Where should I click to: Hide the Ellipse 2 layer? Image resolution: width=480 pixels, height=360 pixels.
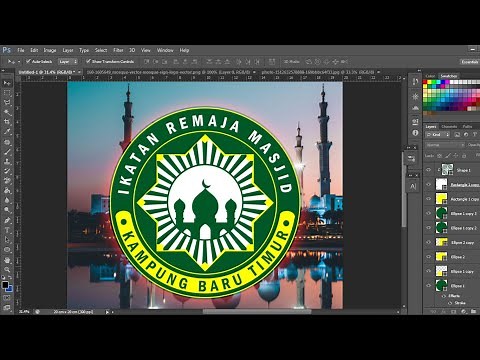429,257
